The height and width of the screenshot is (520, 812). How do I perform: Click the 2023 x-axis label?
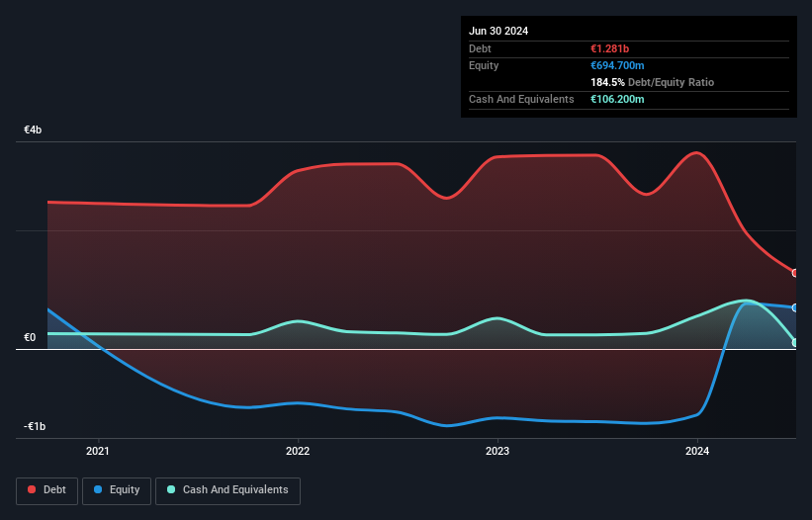pos(497,451)
